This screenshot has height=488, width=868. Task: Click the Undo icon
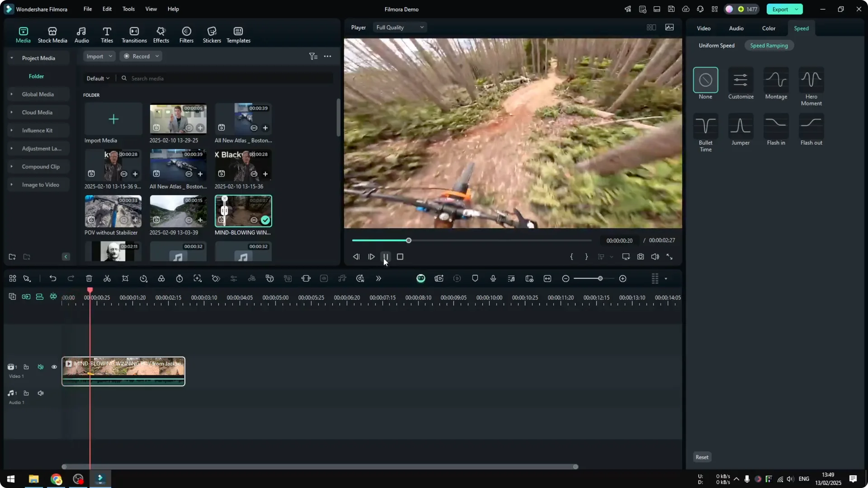(x=53, y=278)
